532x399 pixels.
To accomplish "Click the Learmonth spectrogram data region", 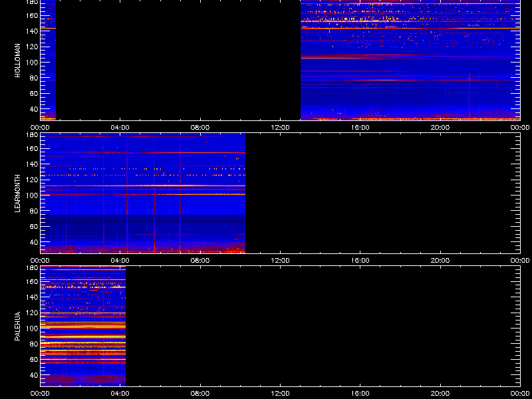I will tap(143, 193).
